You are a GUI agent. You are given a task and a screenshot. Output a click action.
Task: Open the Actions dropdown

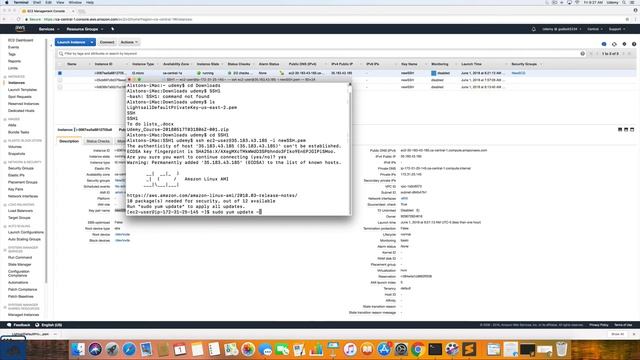[x=129, y=42]
